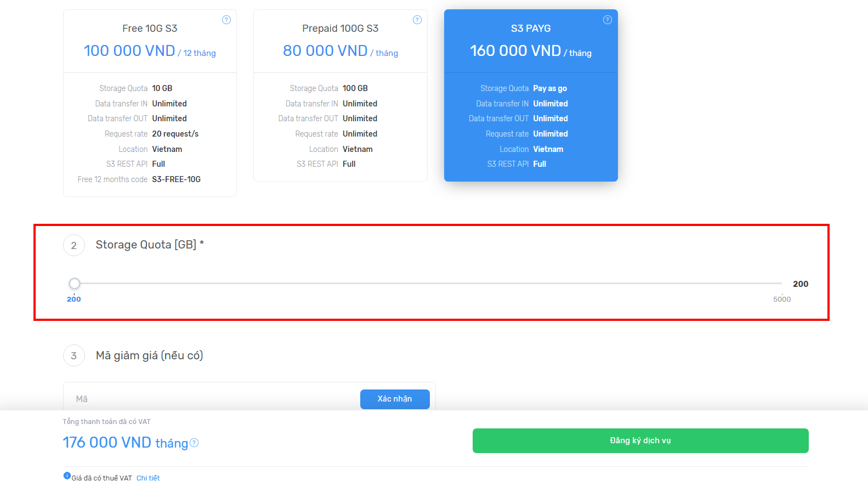Select the S3 PAYG plan title
Screen dimensions: 868x486
[x=530, y=29]
